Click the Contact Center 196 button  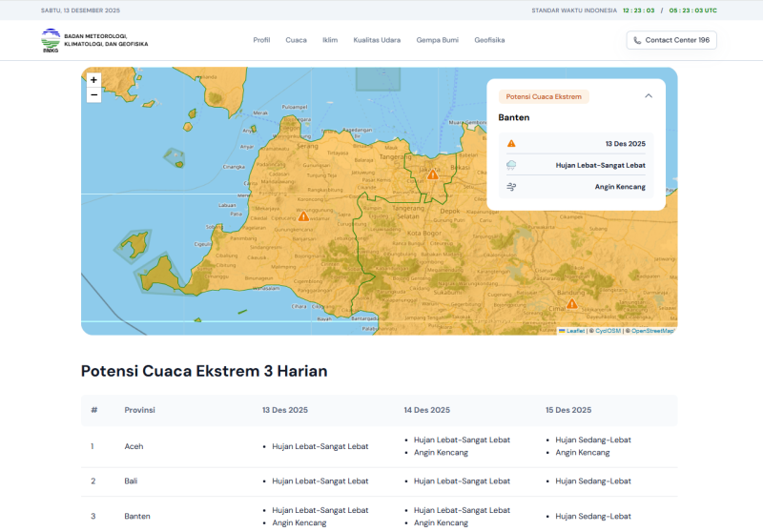[x=671, y=40]
